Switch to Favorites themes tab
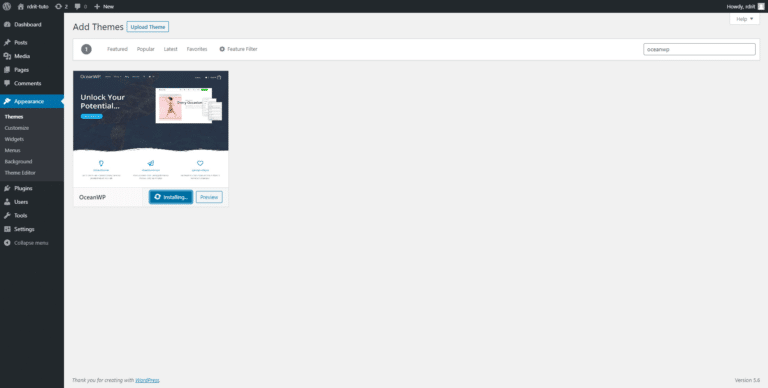The width and height of the screenshot is (768, 388). point(197,49)
